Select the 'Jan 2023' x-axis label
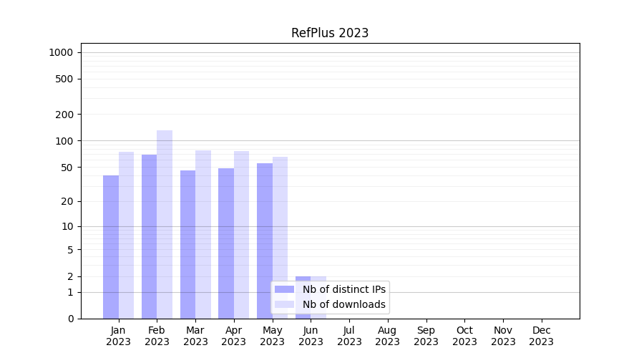Viewport: 644px width, 358px height. tap(119, 336)
